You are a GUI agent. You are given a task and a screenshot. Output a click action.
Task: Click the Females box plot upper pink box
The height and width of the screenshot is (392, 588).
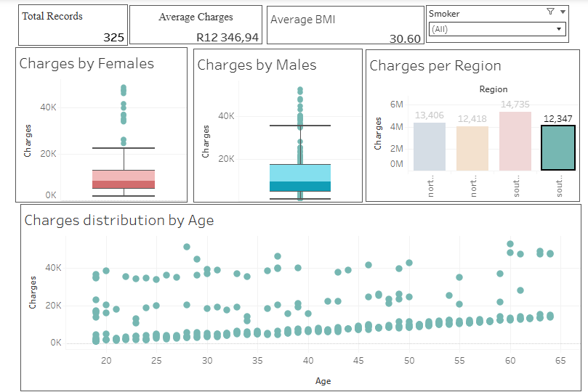[x=124, y=175]
